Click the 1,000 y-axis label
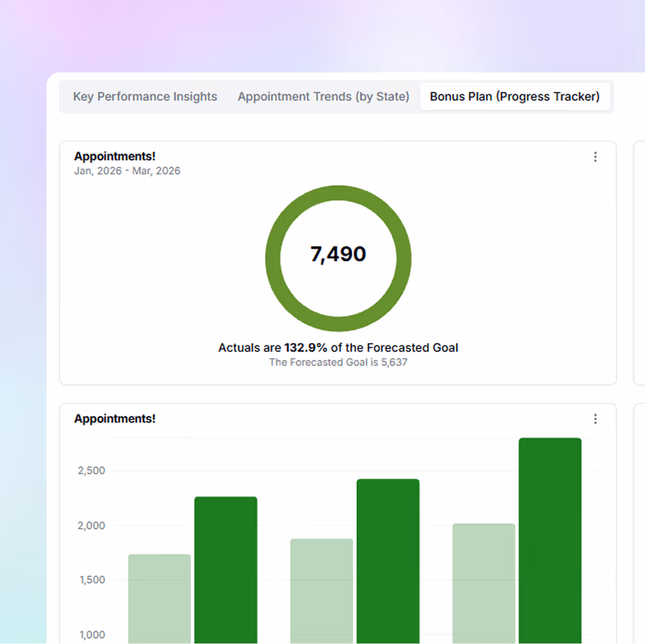Screen dimensions: 645x644 [x=92, y=635]
